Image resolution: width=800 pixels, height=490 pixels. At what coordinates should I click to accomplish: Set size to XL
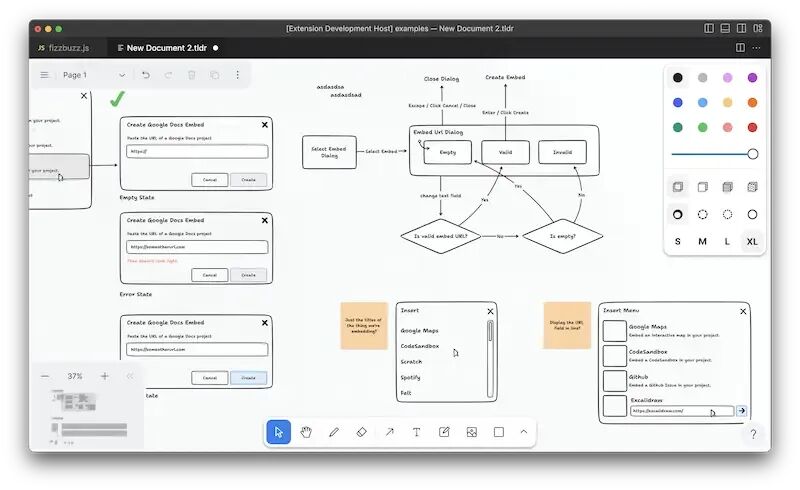click(753, 241)
